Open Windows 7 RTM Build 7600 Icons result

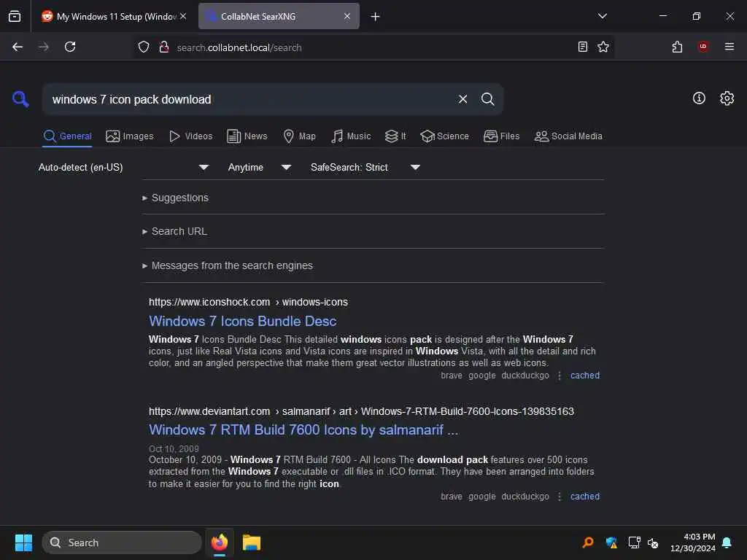(303, 429)
